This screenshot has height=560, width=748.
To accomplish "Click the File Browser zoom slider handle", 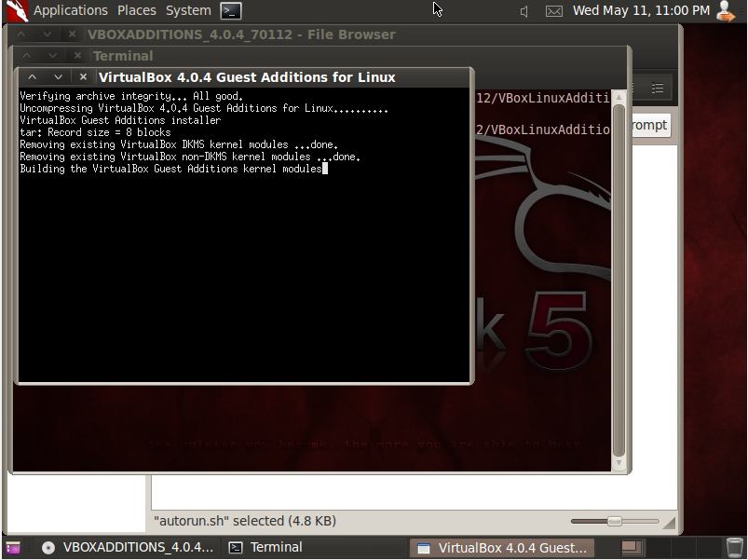I will pos(615,521).
